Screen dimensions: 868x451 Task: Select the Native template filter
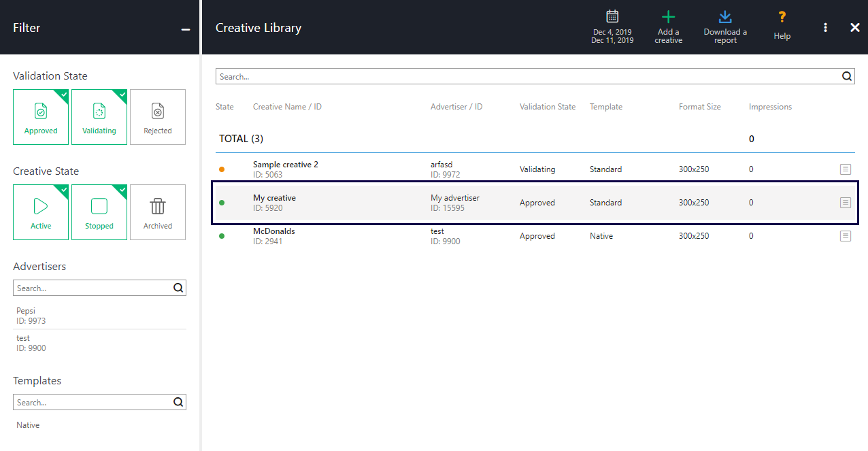tap(29, 425)
